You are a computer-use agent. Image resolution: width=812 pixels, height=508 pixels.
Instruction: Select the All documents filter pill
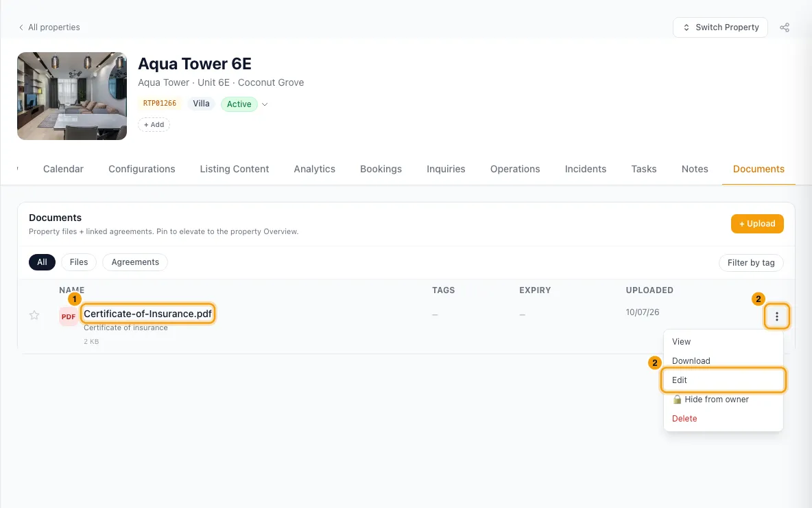[42, 262]
